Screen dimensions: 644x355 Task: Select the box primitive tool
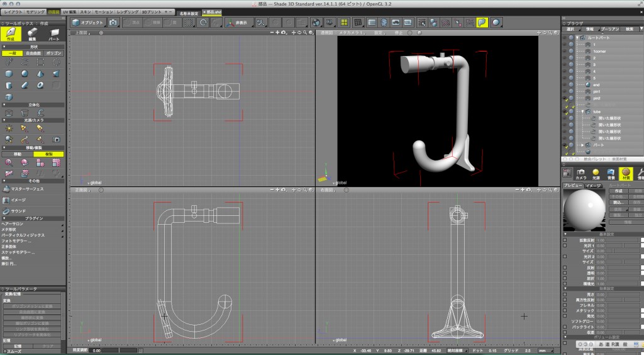(x=9, y=74)
